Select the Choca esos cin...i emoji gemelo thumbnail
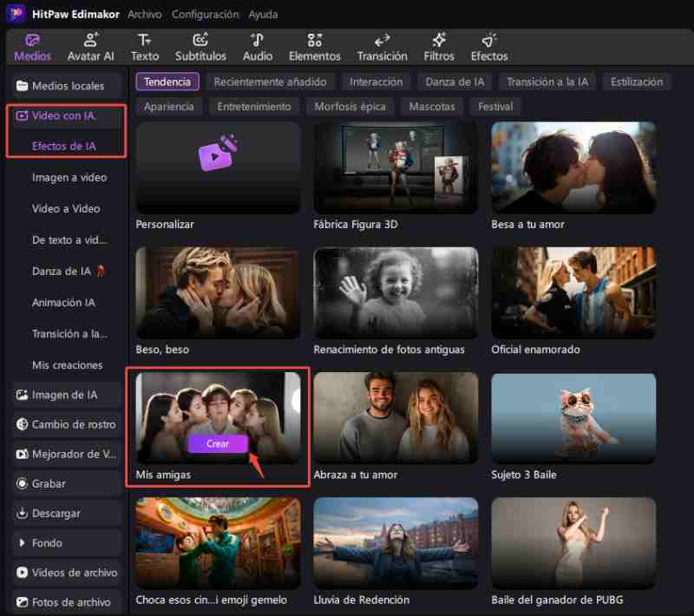Viewport: 694px width, 616px height. click(x=218, y=543)
